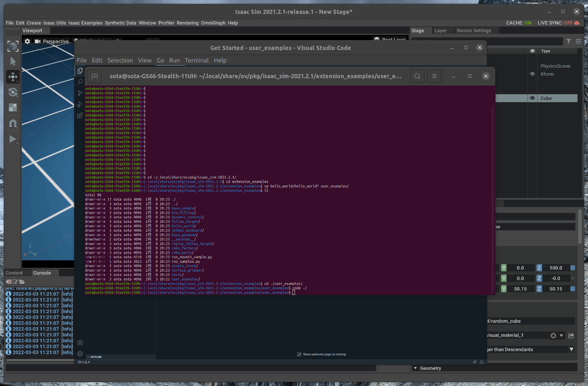Click the blue swatch next to Z 50.15
The height and width of the screenshot is (386, 588).
click(572, 289)
